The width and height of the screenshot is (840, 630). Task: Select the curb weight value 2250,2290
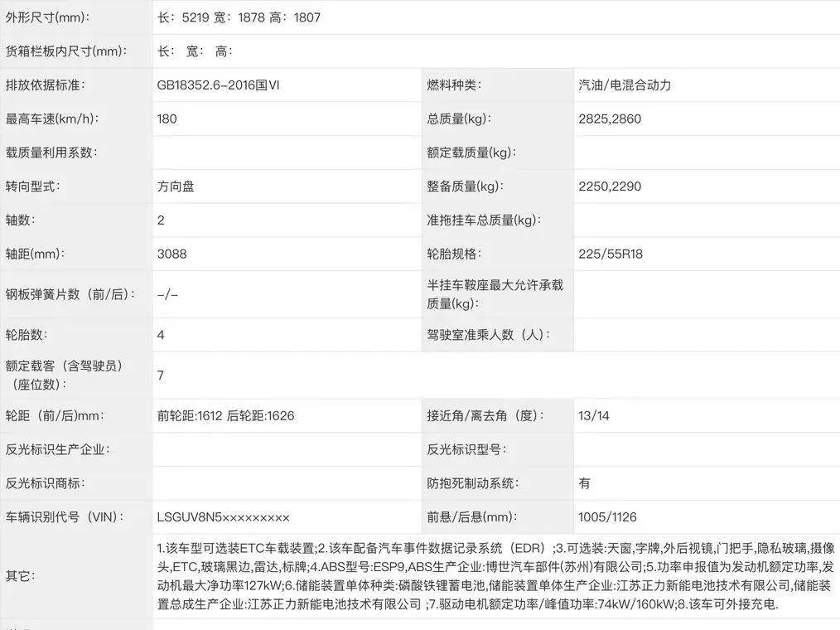coord(610,187)
